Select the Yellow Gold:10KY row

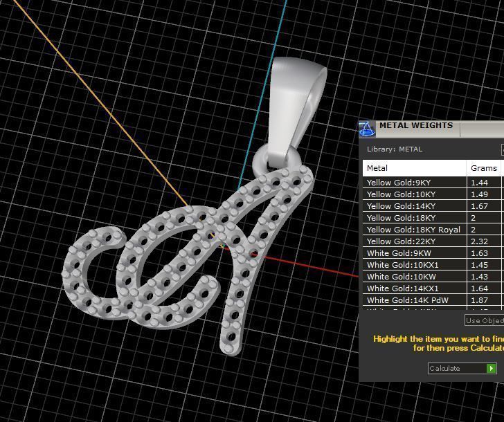(x=432, y=194)
